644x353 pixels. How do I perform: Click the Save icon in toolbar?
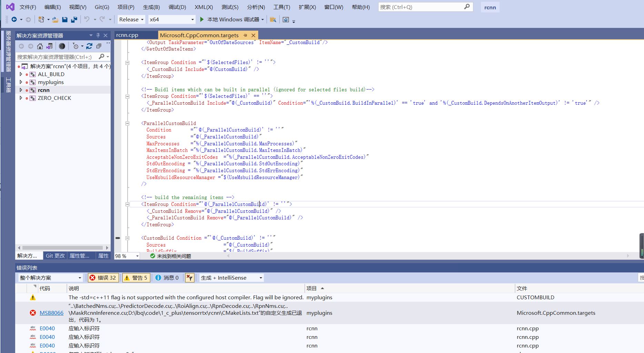(x=64, y=20)
